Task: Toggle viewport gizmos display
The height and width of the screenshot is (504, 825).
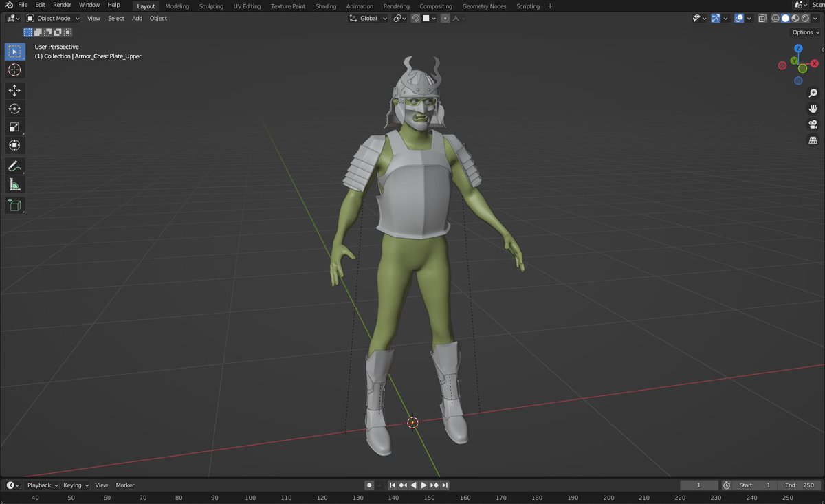Action: coord(716,19)
